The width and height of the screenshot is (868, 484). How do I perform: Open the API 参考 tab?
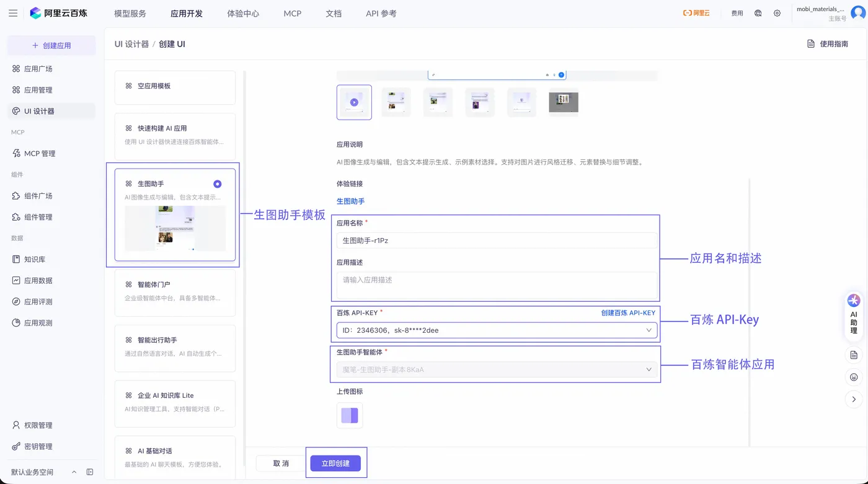(381, 13)
